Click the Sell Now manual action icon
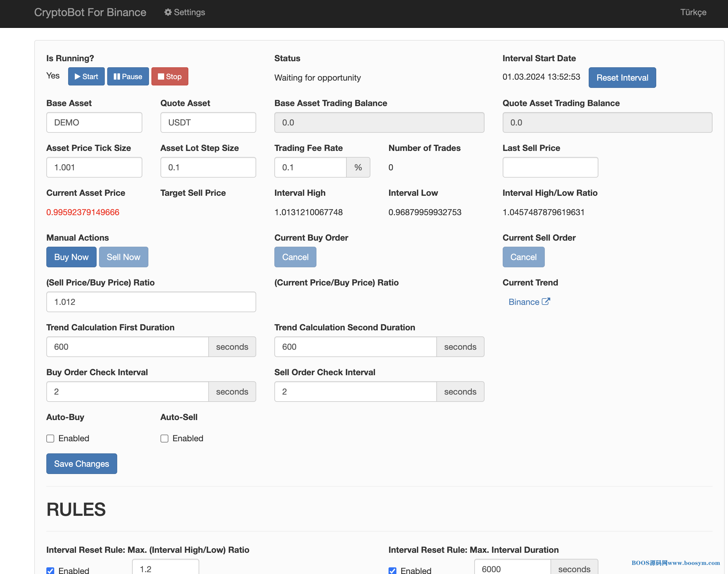728x574 pixels. [x=123, y=257]
